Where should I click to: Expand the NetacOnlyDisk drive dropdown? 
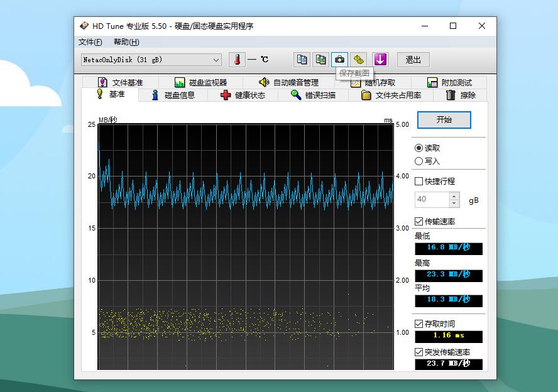(216, 60)
